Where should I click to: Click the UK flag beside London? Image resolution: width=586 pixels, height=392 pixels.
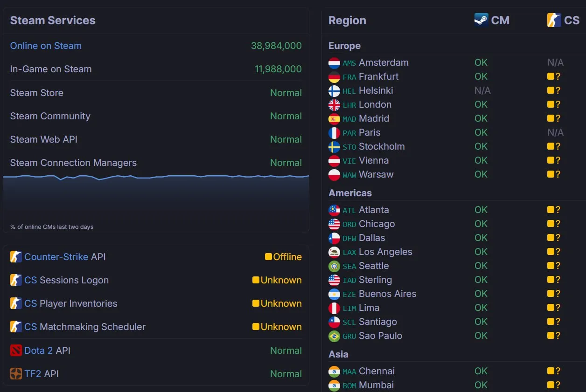[334, 105]
